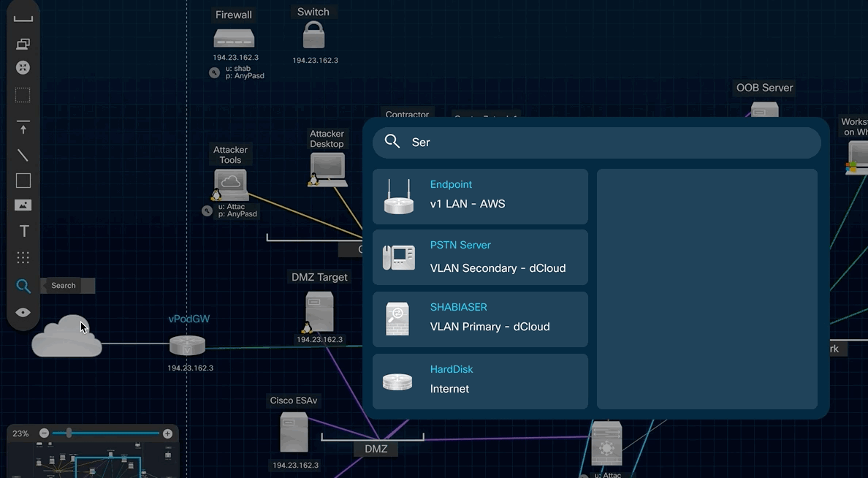The width and height of the screenshot is (868, 478).
Task: Click the vPodGW router node
Action: (187, 345)
